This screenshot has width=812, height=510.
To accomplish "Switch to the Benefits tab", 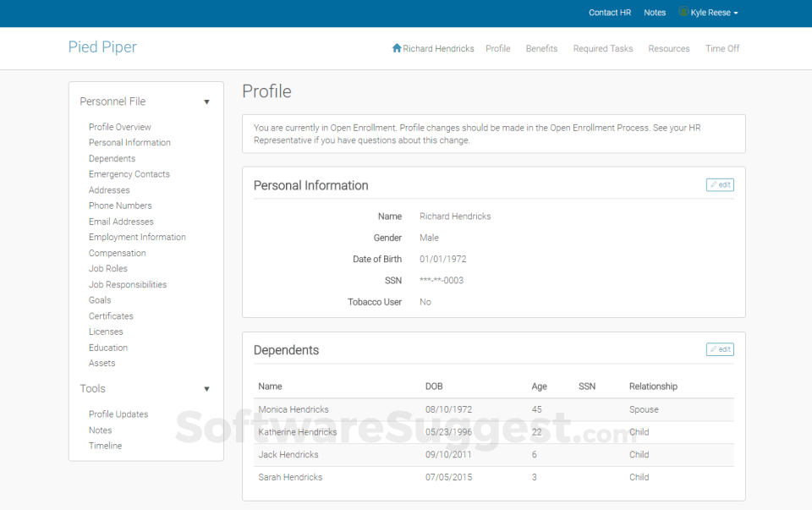I will click(x=541, y=48).
